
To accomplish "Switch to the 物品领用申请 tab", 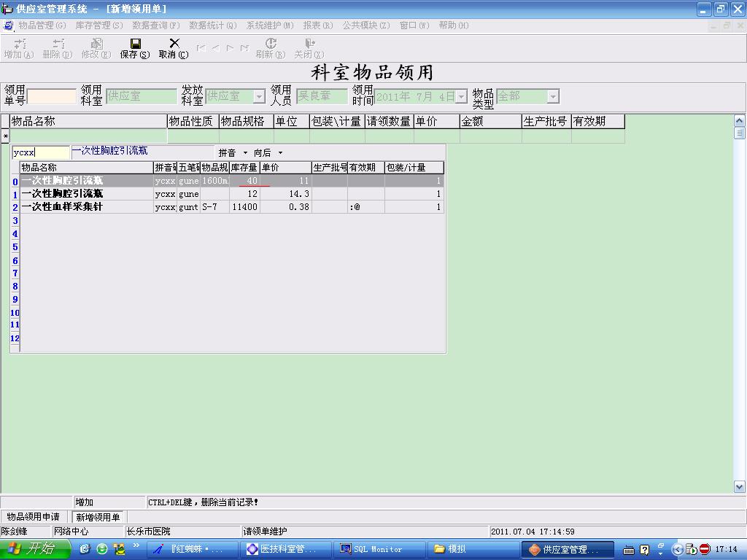I will [x=34, y=517].
